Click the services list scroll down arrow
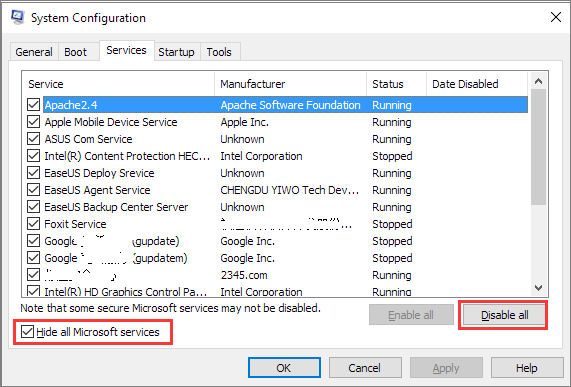571x387 pixels. tap(538, 288)
